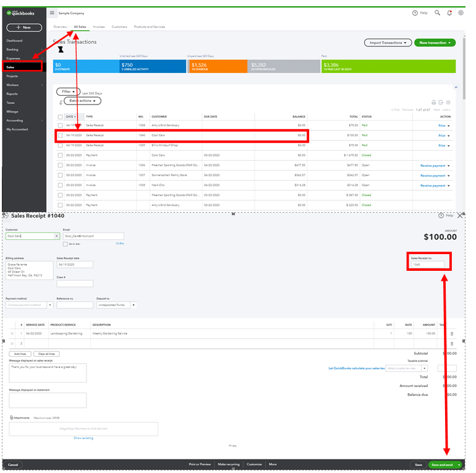The image size is (476, 473).
Task: Toggle the hamburger navigation menu icon
Action: (x=52, y=13)
